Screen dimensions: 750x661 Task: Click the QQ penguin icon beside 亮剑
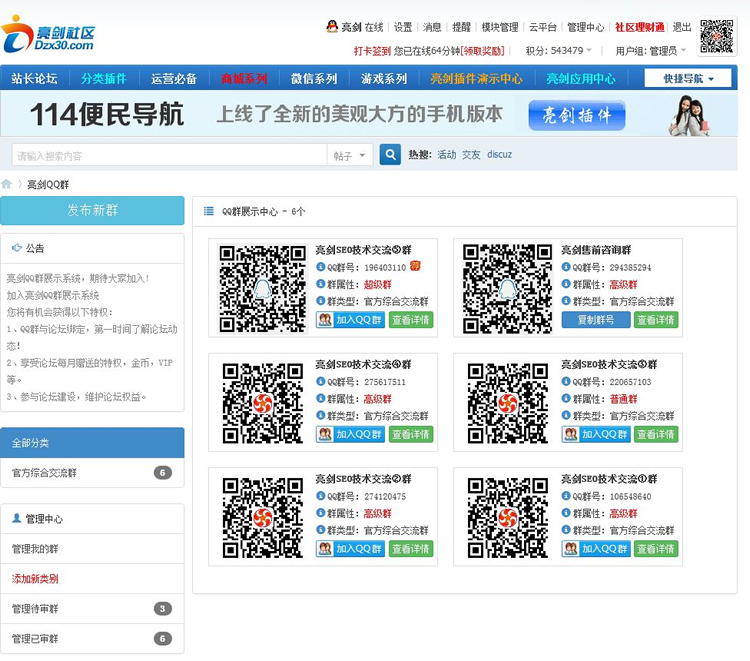tap(332, 26)
